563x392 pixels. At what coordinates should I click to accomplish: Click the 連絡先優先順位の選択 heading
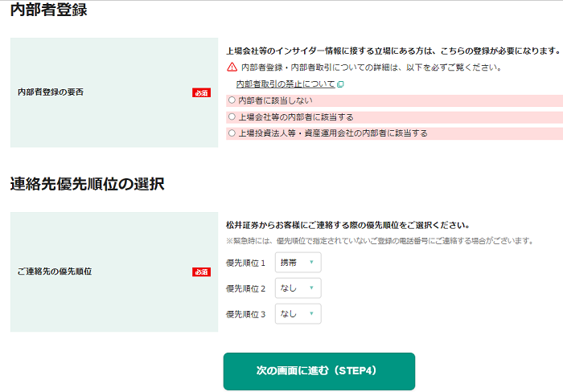click(x=87, y=184)
